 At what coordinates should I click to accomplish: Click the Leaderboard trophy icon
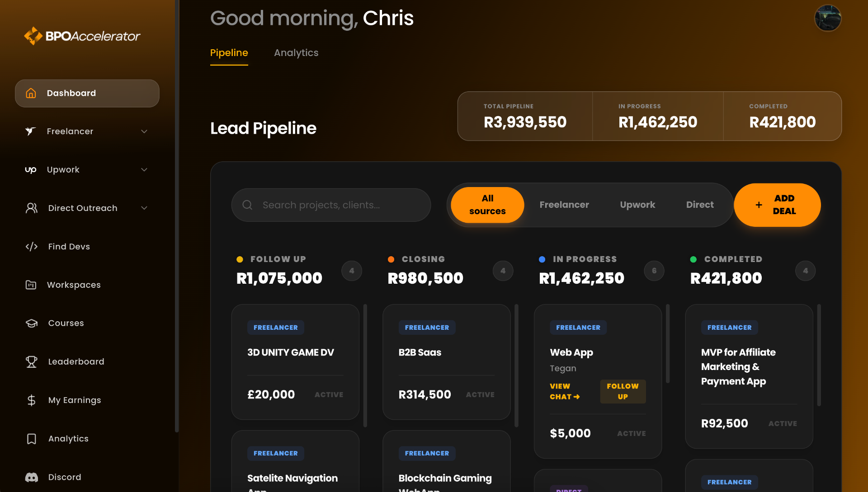pyautogui.click(x=31, y=361)
